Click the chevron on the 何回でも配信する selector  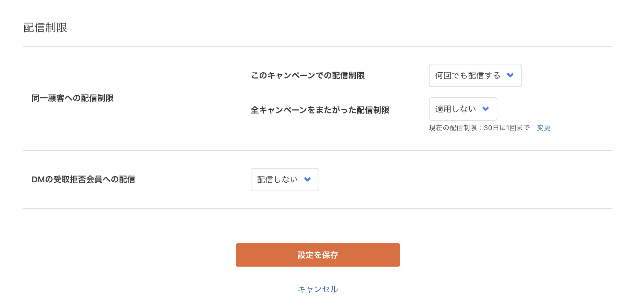510,75
